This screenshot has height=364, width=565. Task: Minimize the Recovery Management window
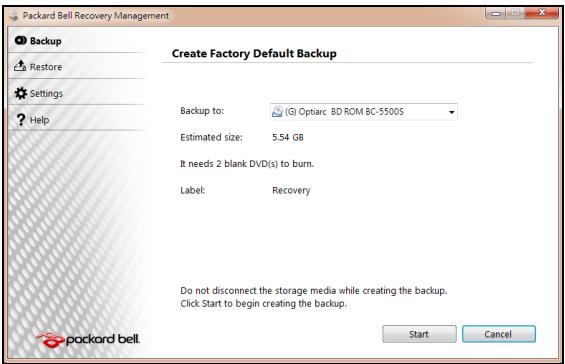coord(495,14)
